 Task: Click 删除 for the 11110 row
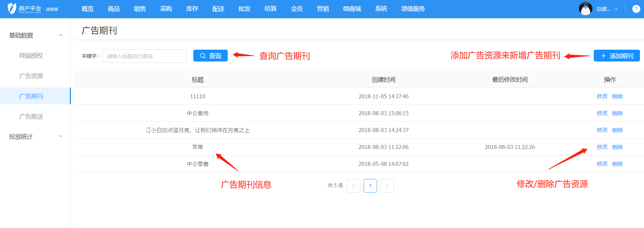[617, 96]
